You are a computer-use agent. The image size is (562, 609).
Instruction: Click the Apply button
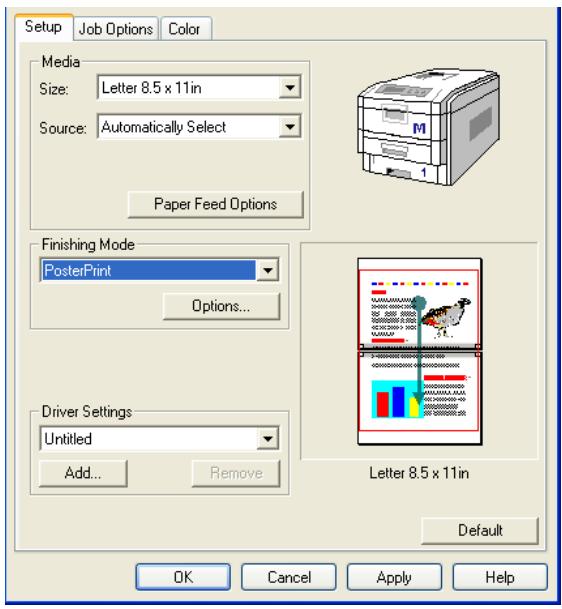394,577
